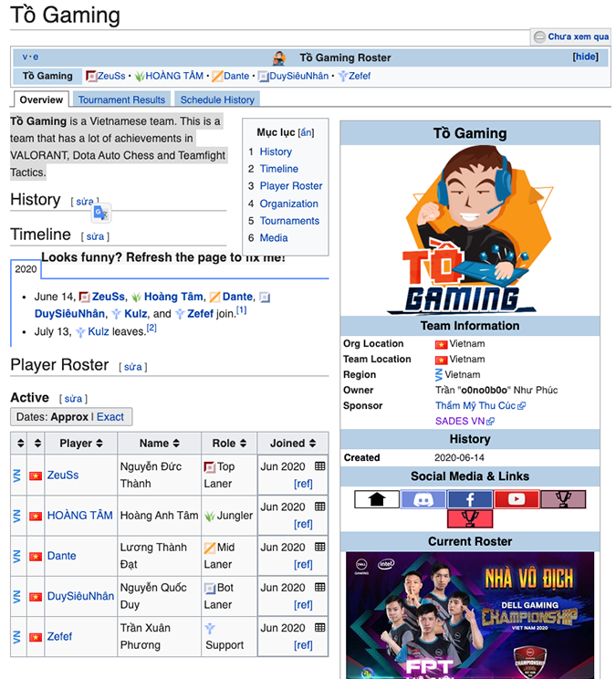Open DuySiêuNhân link in the navbox
The image size is (616, 679).
click(298, 76)
